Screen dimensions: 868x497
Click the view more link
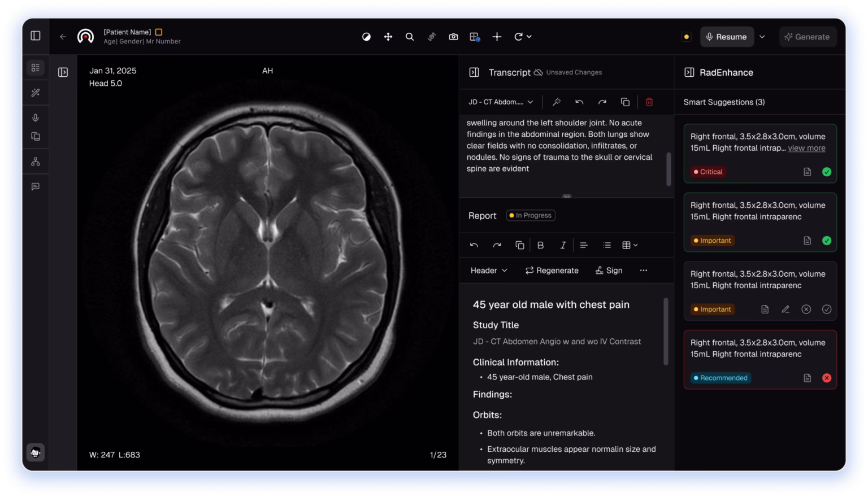coord(806,148)
